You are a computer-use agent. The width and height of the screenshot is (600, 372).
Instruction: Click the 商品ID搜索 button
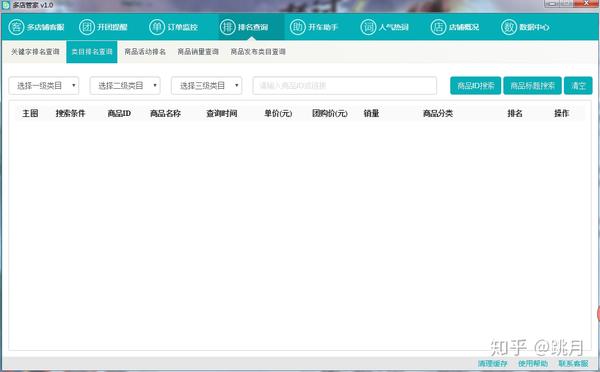(476, 86)
